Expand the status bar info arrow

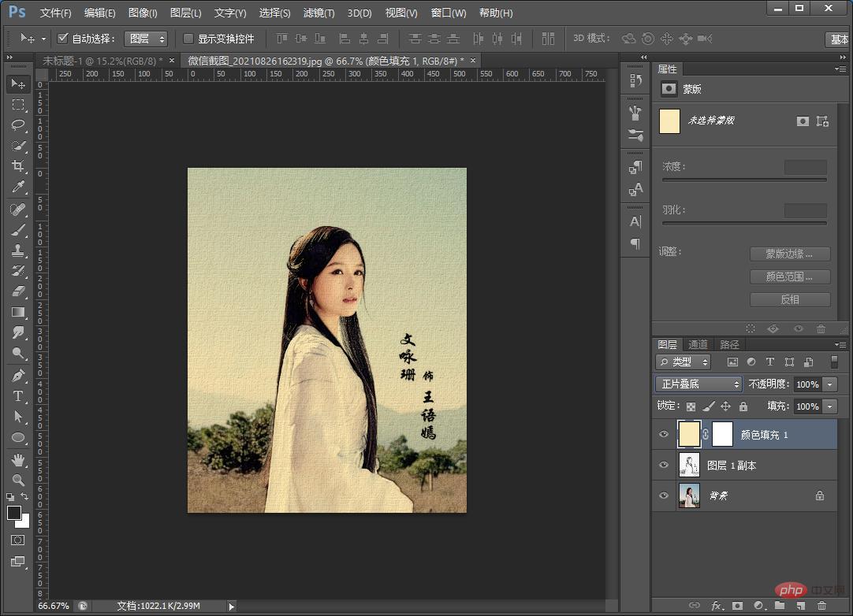pos(232,607)
